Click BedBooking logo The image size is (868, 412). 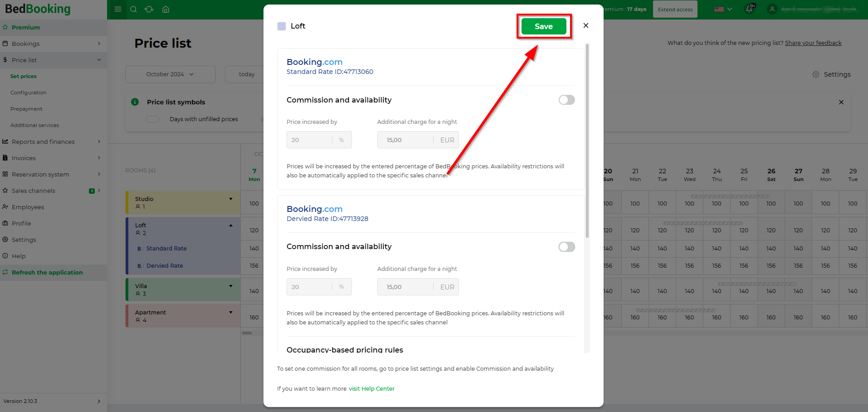[x=38, y=9]
